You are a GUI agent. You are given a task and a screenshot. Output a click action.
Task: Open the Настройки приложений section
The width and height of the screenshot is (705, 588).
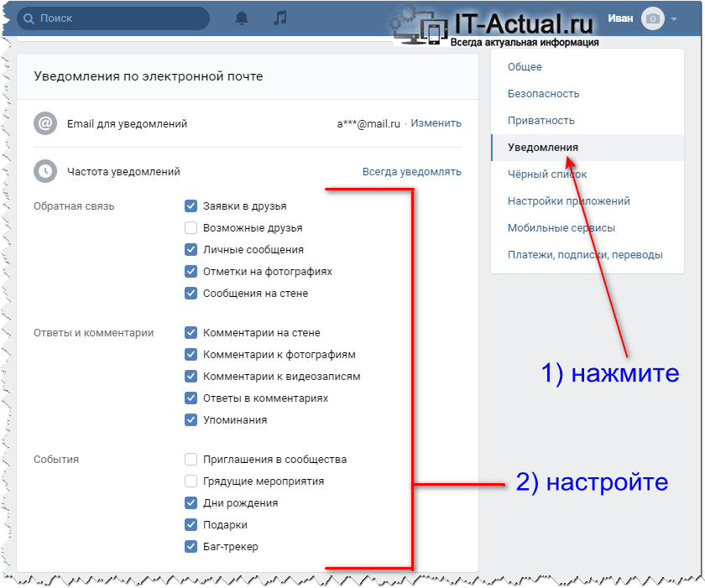pos(569,201)
